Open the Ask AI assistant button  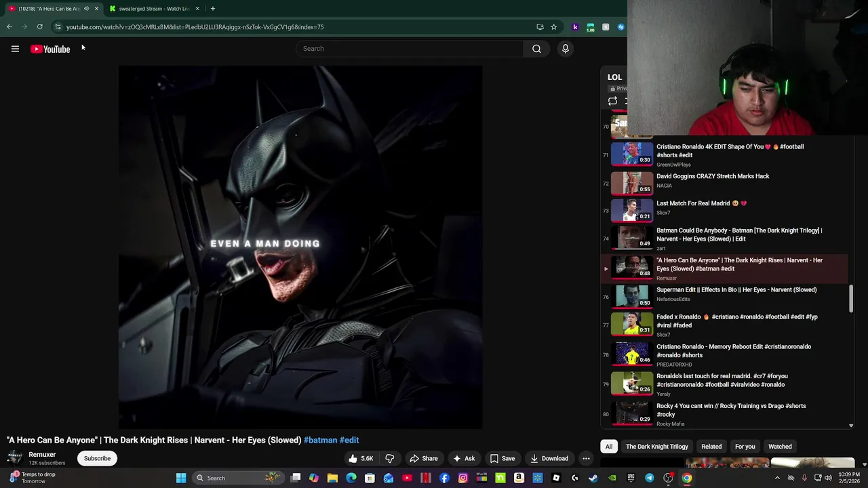tap(464, 459)
